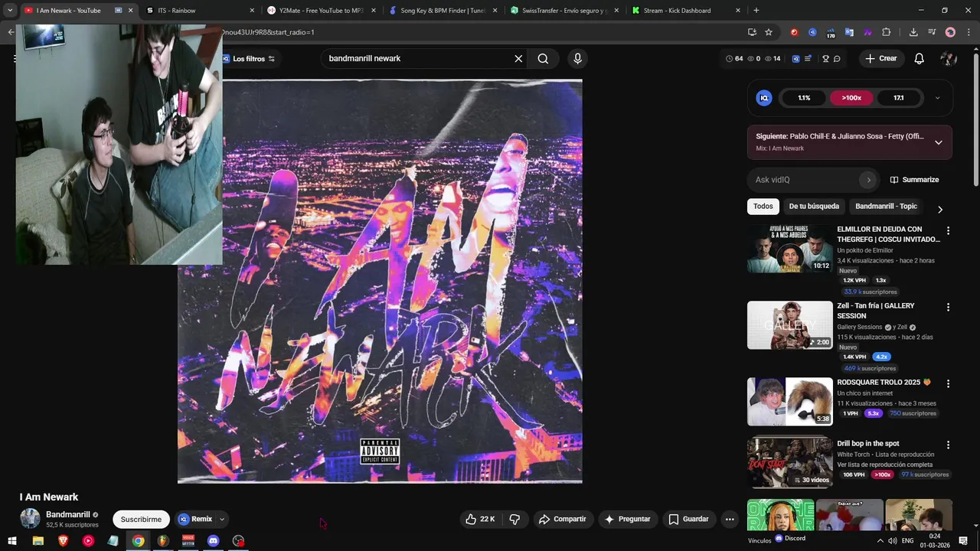Image resolution: width=980 pixels, height=551 pixels.
Task: Expand the vidIQ score panel chevron
Action: [937, 98]
